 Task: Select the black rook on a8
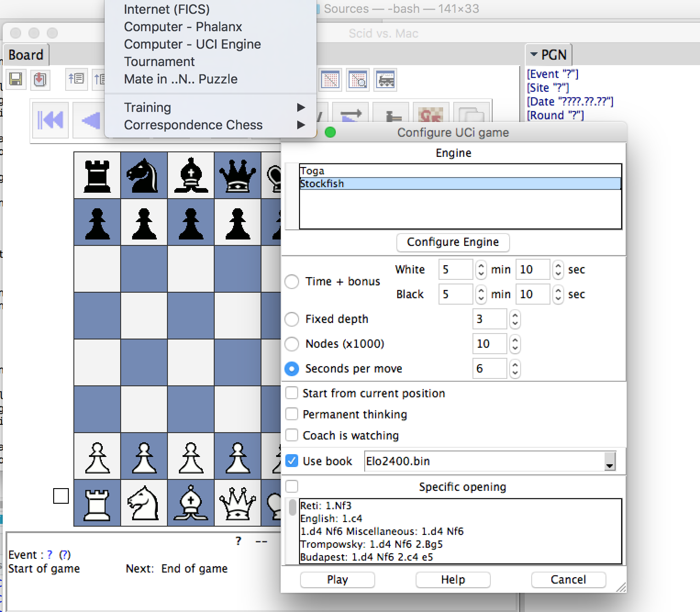click(97, 176)
